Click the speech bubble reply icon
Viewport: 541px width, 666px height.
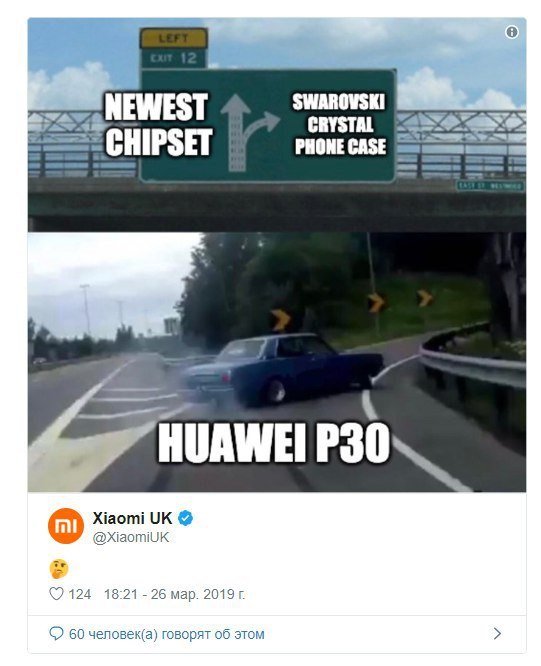click(56, 634)
